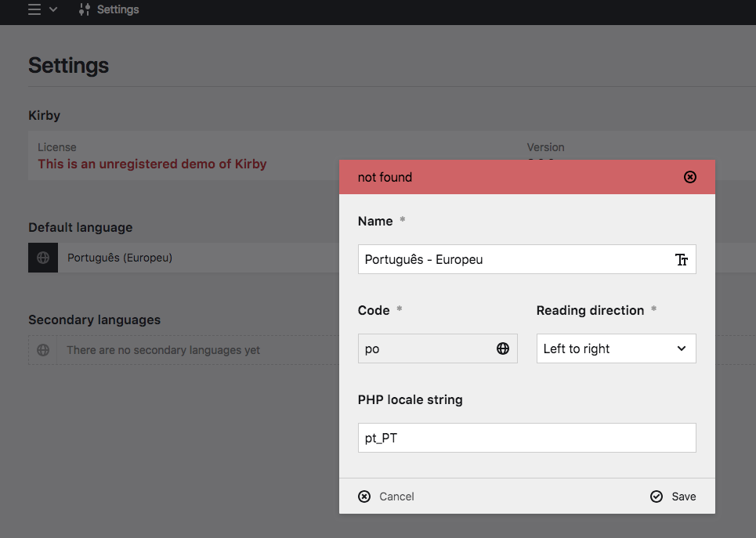Dismiss the 'not found' error notification

689,177
